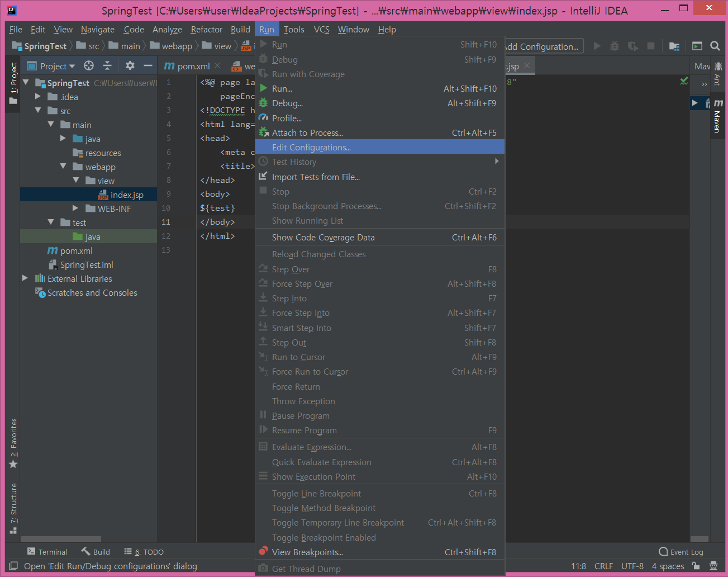Click the read-only lock icon in status bar

point(696,566)
